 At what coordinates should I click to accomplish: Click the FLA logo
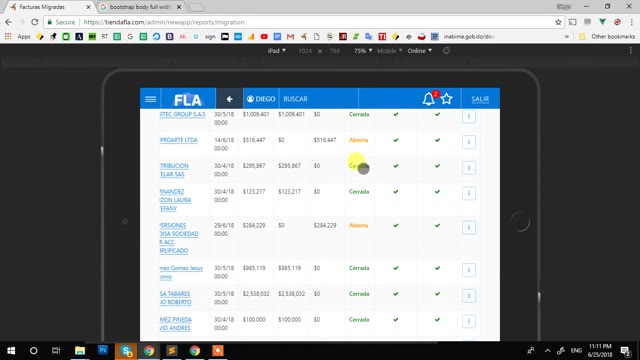tap(188, 99)
